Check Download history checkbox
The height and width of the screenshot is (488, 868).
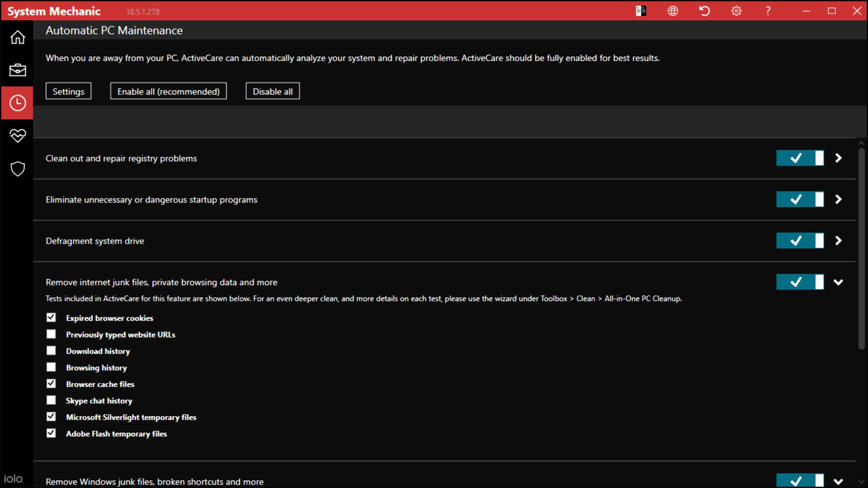[x=51, y=350]
